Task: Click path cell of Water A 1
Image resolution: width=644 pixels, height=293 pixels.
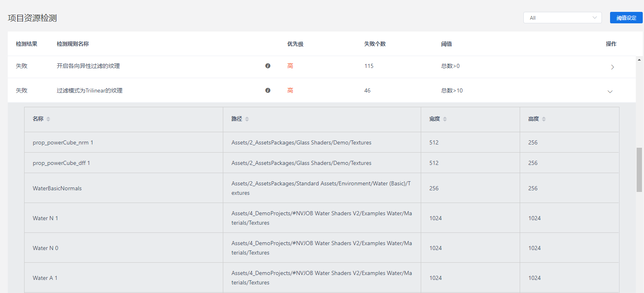Action: pos(322,278)
